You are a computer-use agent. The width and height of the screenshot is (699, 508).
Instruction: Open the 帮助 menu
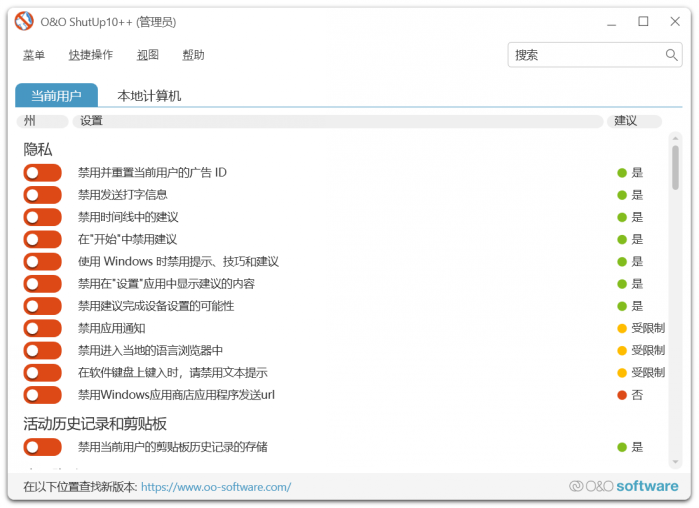(193, 55)
